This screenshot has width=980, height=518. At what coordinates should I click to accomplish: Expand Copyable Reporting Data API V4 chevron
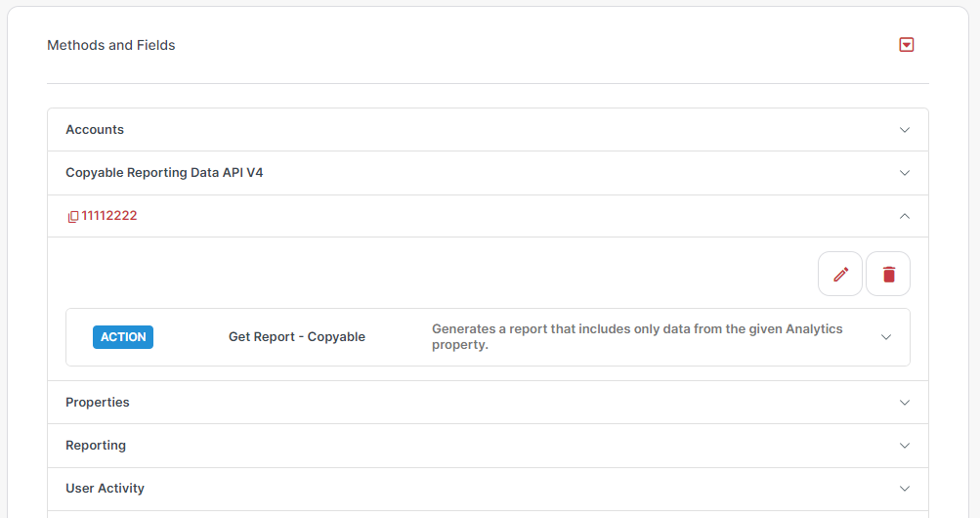pos(905,173)
